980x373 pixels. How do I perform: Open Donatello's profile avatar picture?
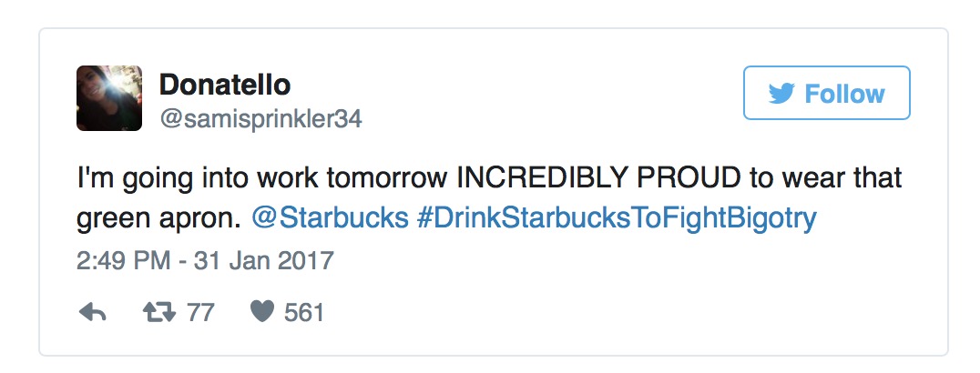click(x=109, y=98)
